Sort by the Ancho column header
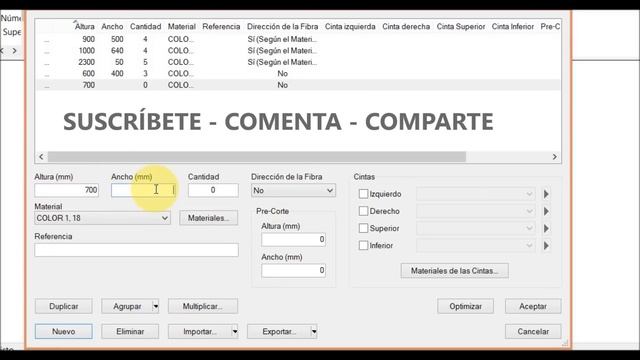Screen dimensions: 640x360 click(x=112, y=27)
